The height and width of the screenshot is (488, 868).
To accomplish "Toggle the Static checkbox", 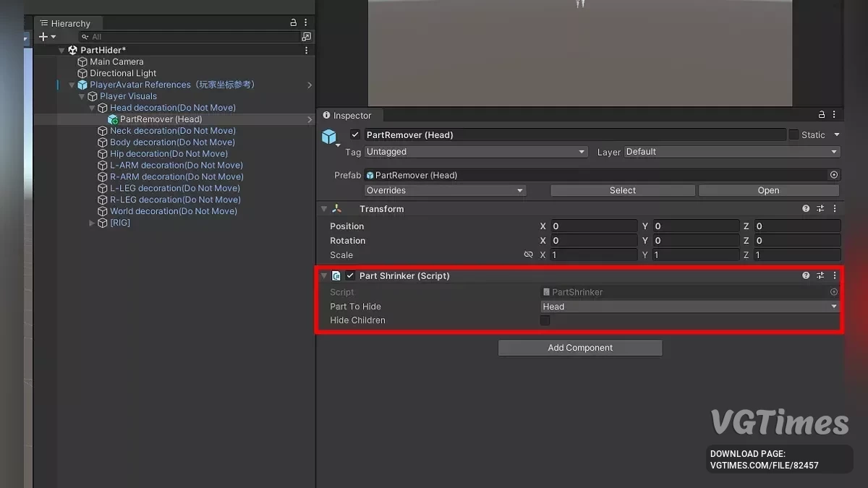I will (793, 135).
